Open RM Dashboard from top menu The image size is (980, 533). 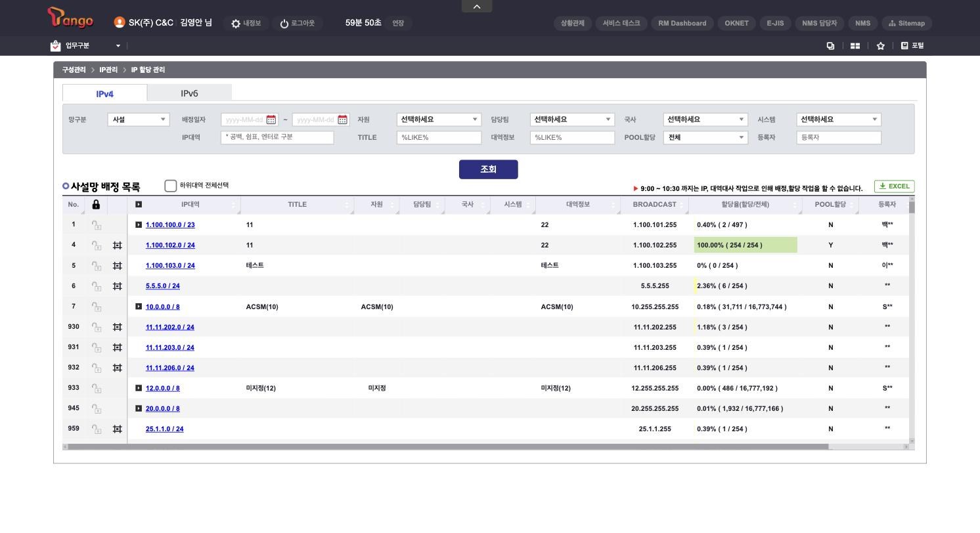[682, 23]
